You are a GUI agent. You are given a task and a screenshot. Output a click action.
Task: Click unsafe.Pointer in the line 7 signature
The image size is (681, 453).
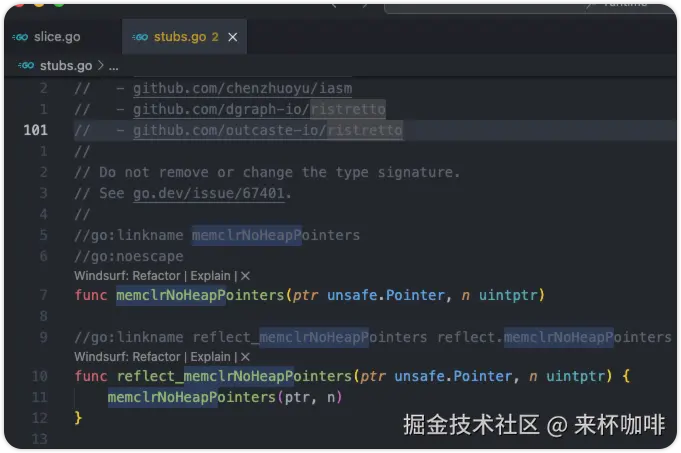click(386, 295)
